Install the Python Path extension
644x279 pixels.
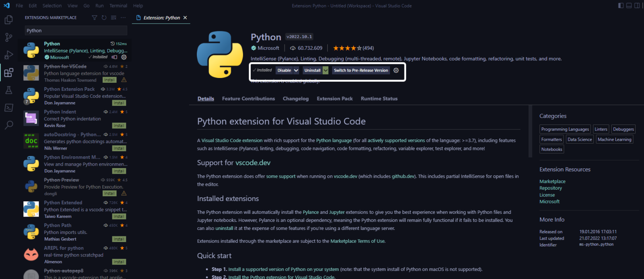[119, 239]
